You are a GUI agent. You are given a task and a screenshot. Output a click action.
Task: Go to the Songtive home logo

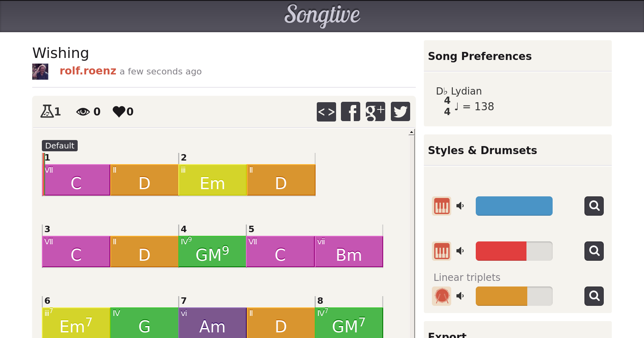(x=322, y=15)
